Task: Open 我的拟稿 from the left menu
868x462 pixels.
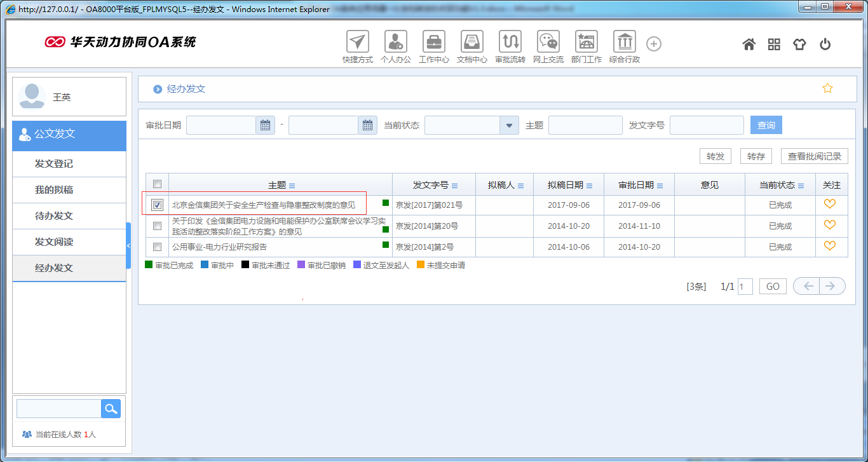Action: (69, 190)
